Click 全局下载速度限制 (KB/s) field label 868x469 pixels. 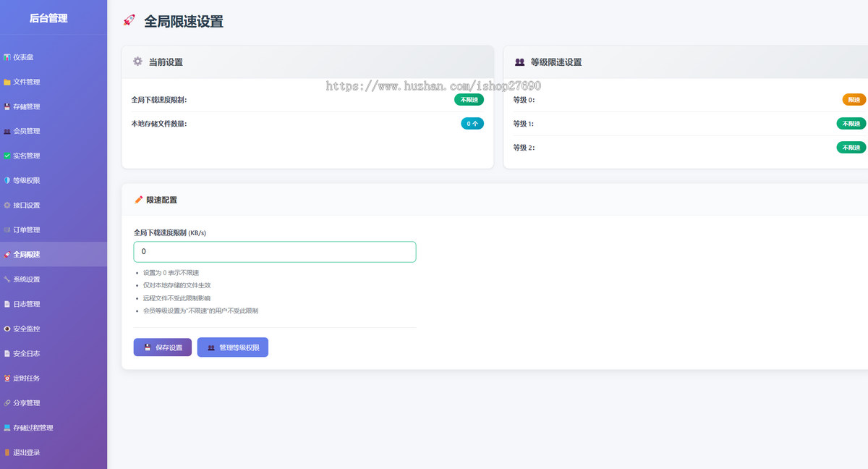[x=170, y=232]
